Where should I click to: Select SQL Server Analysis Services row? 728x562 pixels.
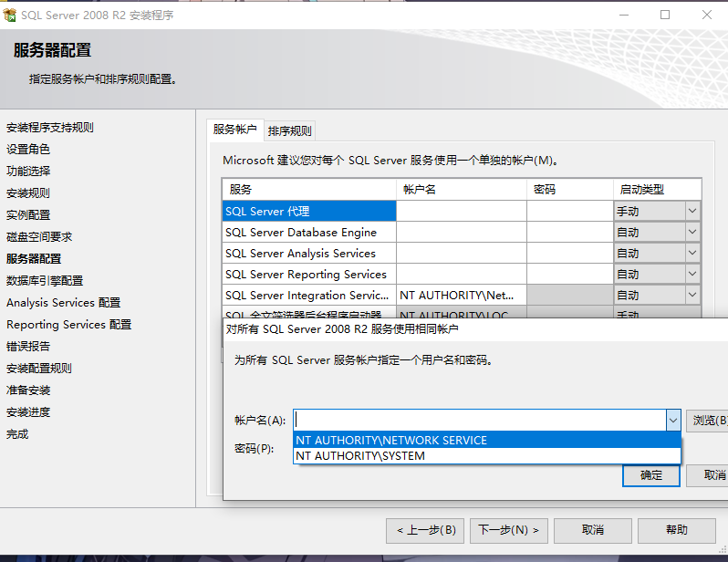309,253
